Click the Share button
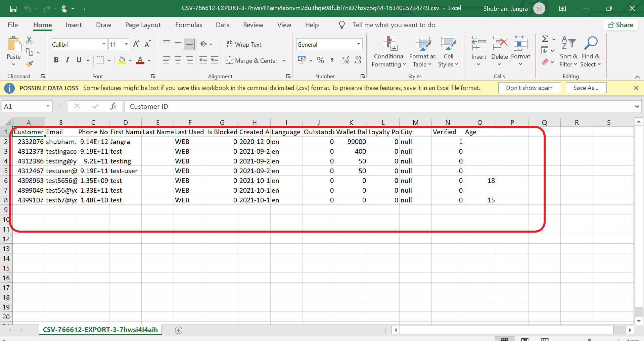This screenshot has height=341, width=644. coord(620,25)
